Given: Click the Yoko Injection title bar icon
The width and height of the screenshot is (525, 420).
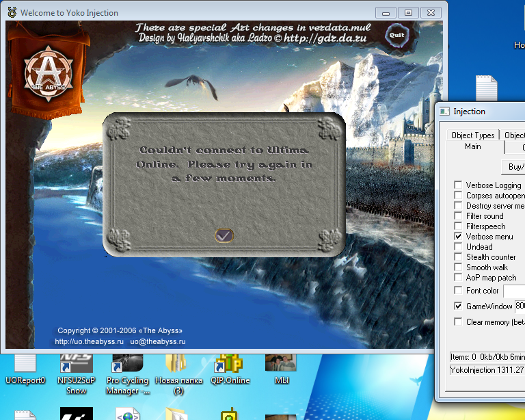Looking at the screenshot, I should [x=12, y=12].
